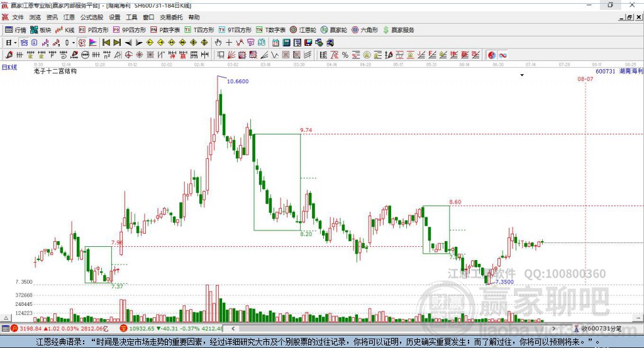
Task: Select the circled crosshair target tool
Action: pyautogui.click(x=128, y=55)
